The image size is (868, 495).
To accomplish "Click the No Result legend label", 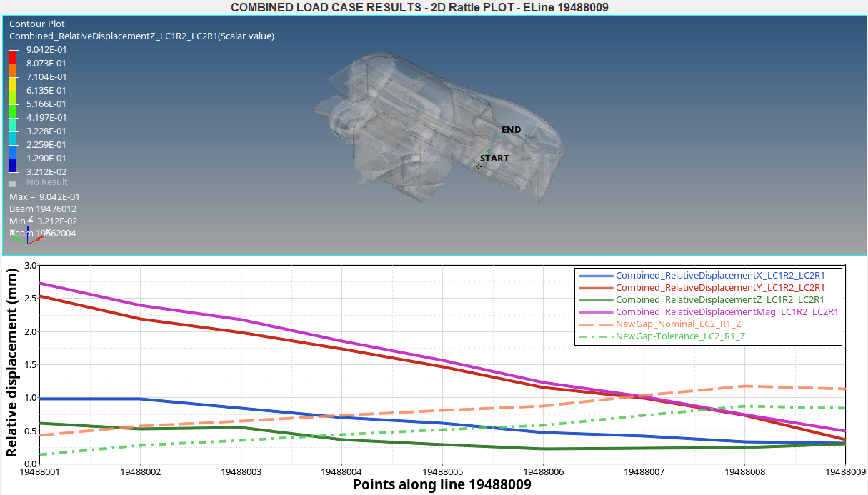I will point(47,182).
